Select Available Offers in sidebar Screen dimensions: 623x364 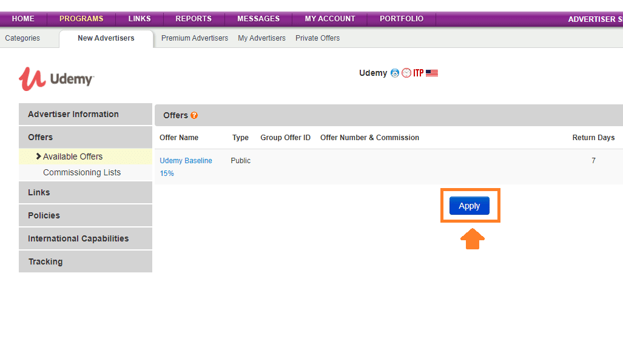click(86, 157)
